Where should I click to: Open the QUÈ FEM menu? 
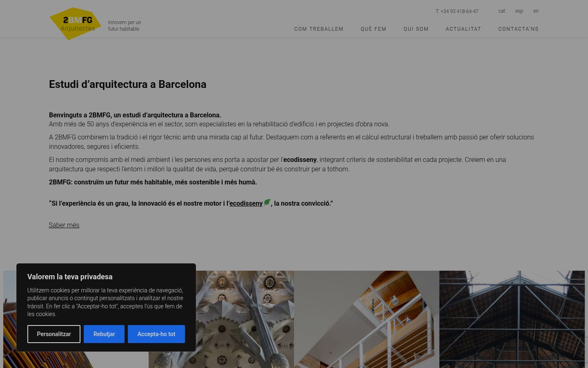point(373,29)
